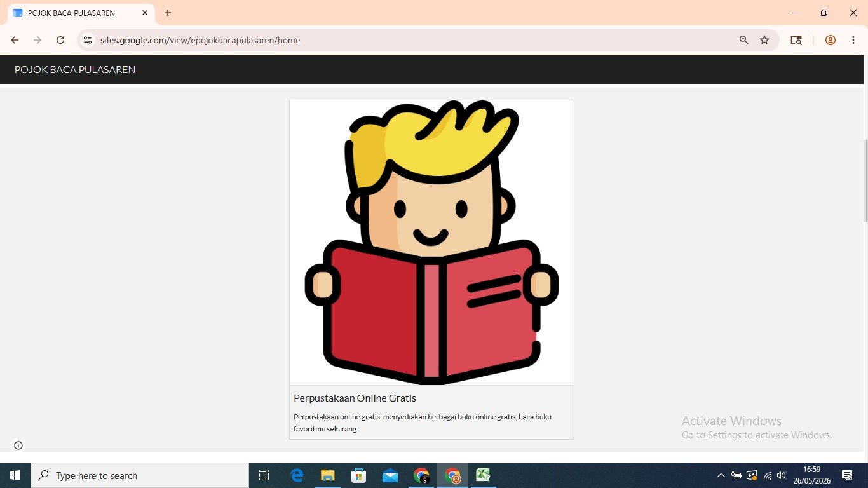
Task: Open the reading boy illustration card
Action: pyautogui.click(x=431, y=243)
